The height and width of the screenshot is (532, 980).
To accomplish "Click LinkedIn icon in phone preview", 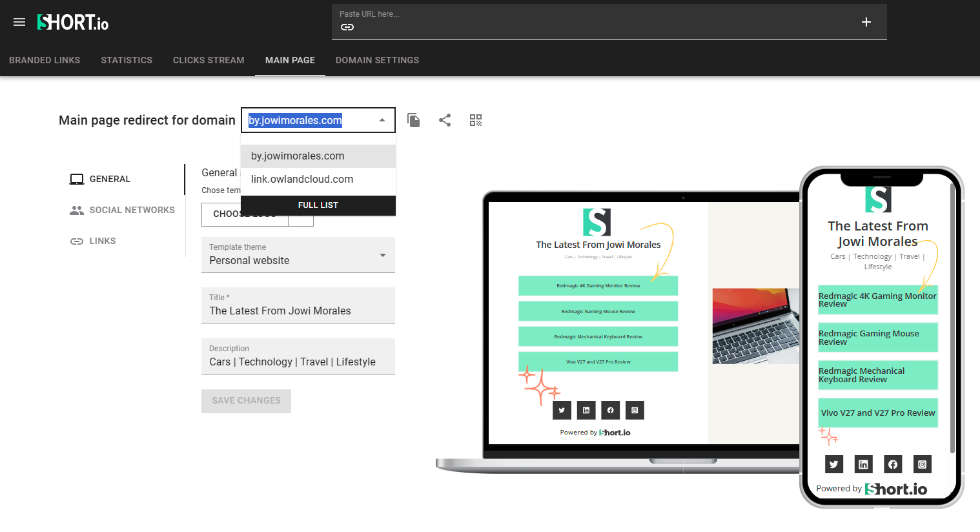I will coord(863,464).
